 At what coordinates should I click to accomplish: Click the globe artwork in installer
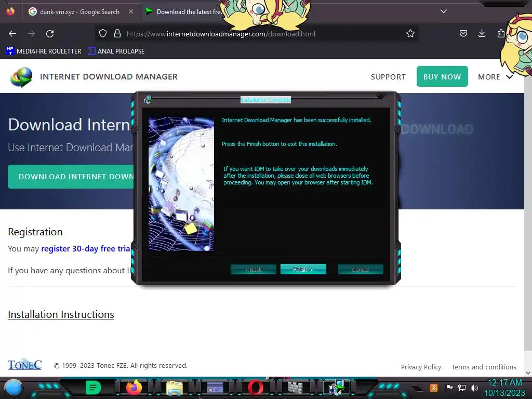[x=181, y=184]
